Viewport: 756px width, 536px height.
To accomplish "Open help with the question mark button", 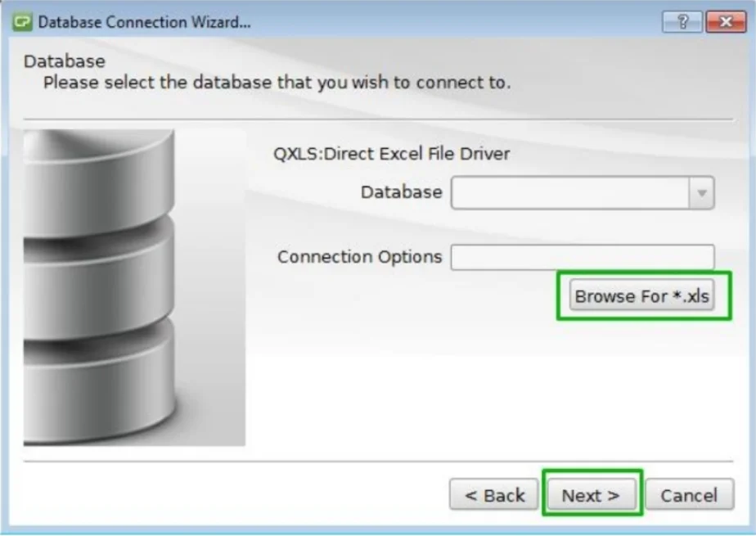I will pyautogui.click(x=682, y=22).
